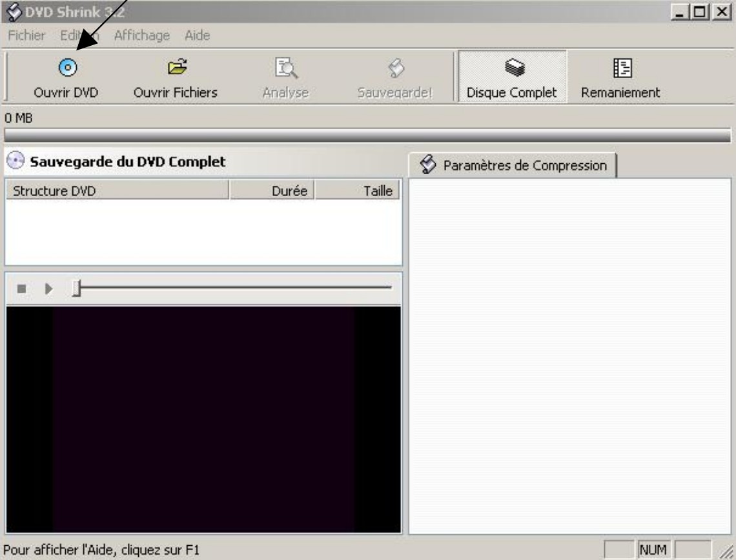The height and width of the screenshot is (560, 736).
Task: Minimize the DVD Shrink window
Action: pos(679,12)
